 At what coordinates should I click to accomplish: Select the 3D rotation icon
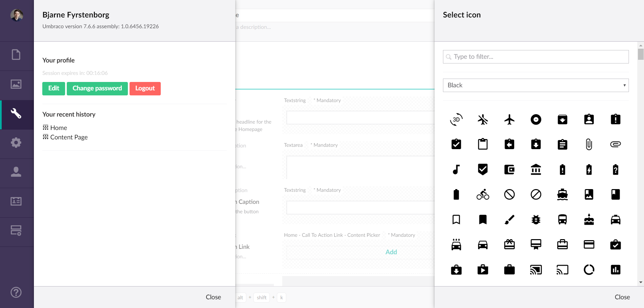pos(456,120)
